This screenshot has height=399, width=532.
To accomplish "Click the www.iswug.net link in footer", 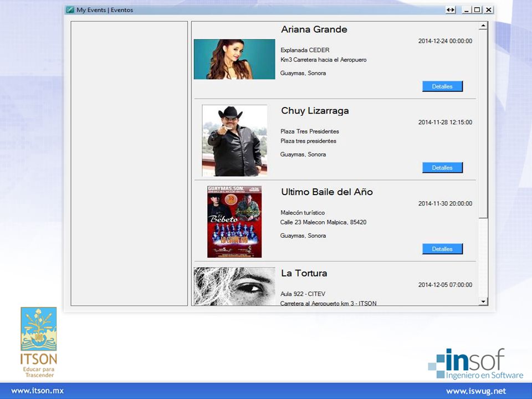I will pos(476,391).
